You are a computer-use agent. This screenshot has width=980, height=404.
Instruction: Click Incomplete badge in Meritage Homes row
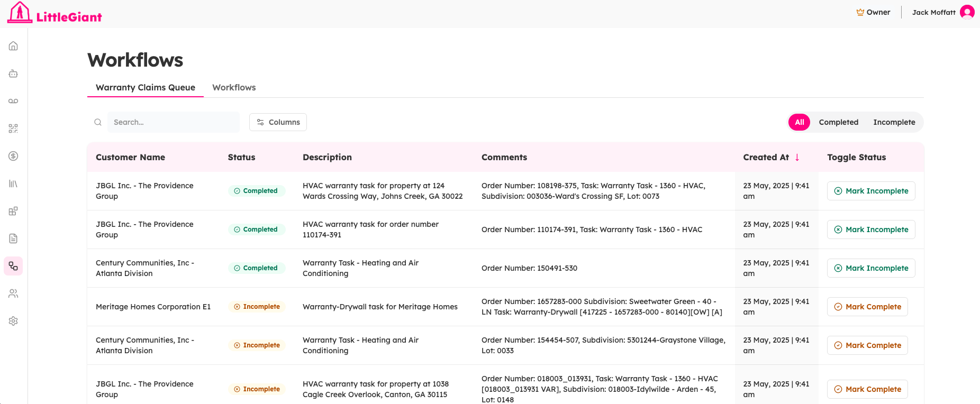coord(257,307)
